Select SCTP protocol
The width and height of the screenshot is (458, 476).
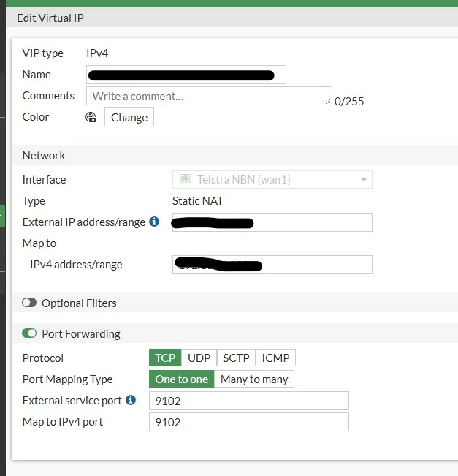[x=236, y=358]
